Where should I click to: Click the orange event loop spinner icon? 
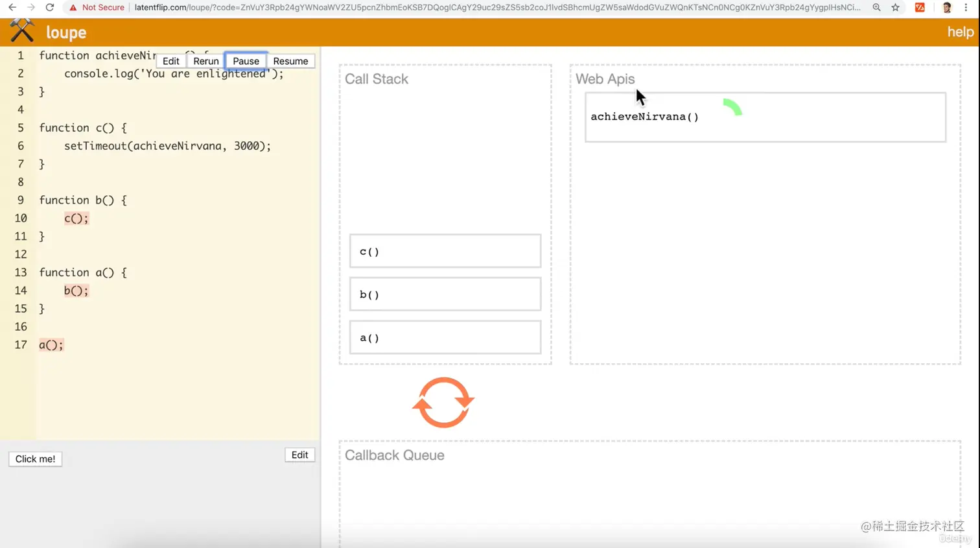pyautogui.click(x=443, y=403)
